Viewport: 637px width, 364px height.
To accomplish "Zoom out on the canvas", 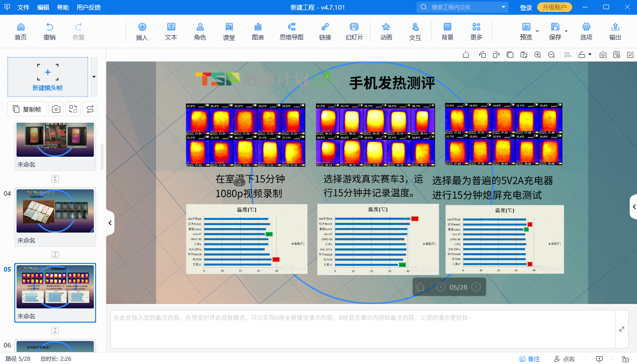I will click(551, 55).
